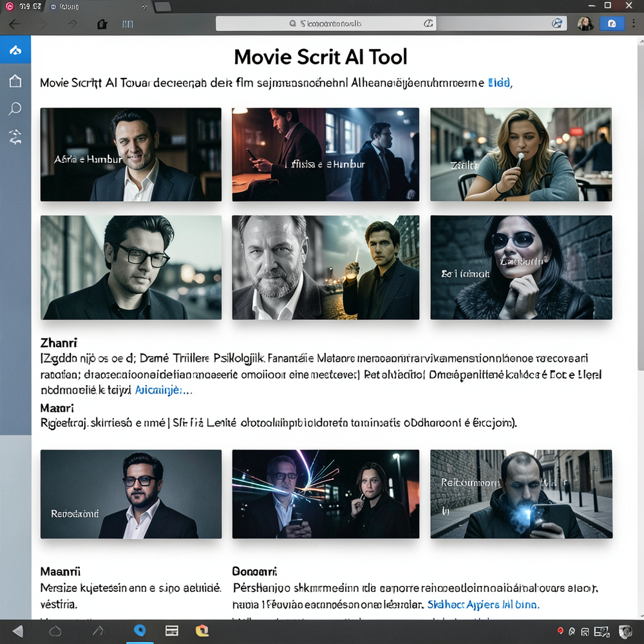The width and height of the screenshot is (644, 644).
Task: Click the app logo at the sidebar top
Action: tap(15, 49)
